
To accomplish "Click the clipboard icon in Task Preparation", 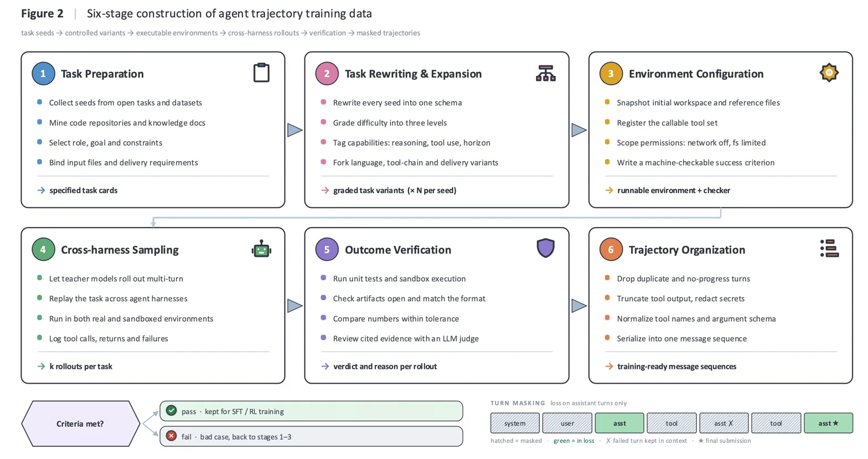I will 261,73.
